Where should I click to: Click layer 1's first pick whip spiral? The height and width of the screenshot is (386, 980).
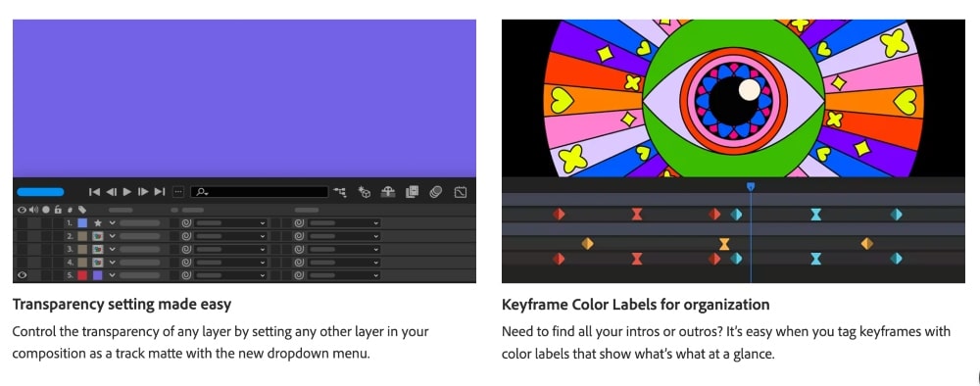pyautogui.click(x=186, y=222)
